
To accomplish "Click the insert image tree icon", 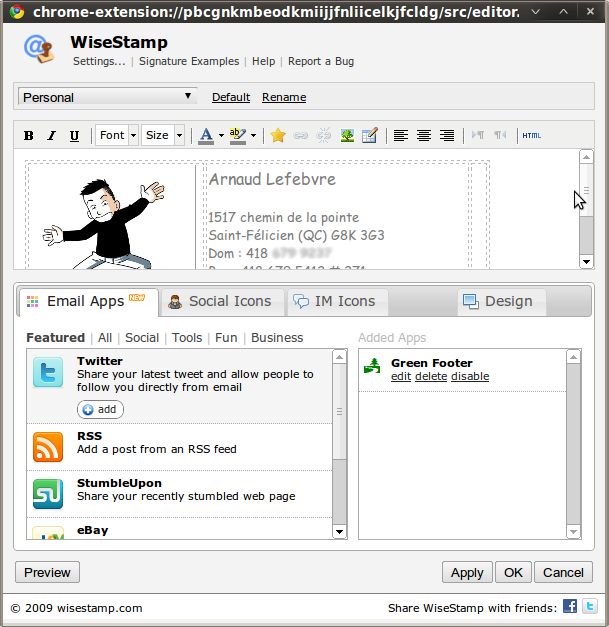I will tap(347, 136).
